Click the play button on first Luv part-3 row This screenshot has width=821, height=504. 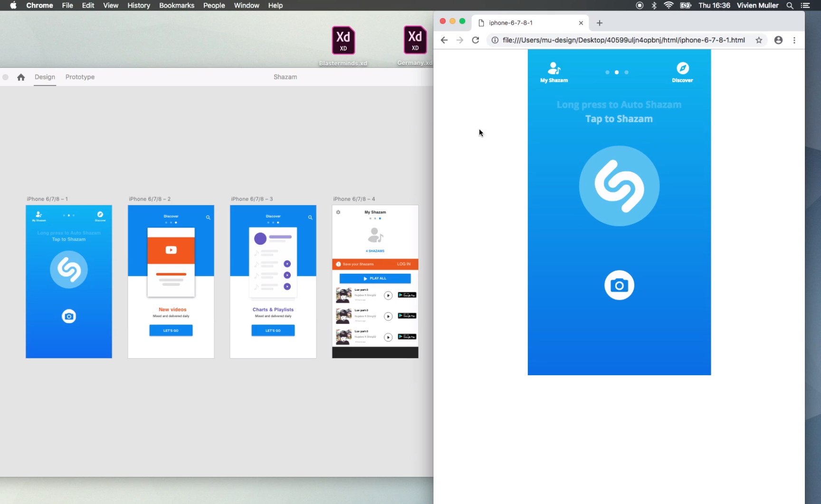click(388, 295)
